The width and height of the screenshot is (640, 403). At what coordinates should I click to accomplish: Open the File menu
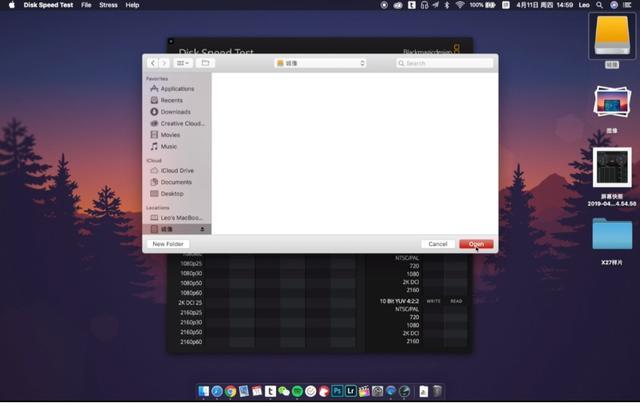pos(86,5)
